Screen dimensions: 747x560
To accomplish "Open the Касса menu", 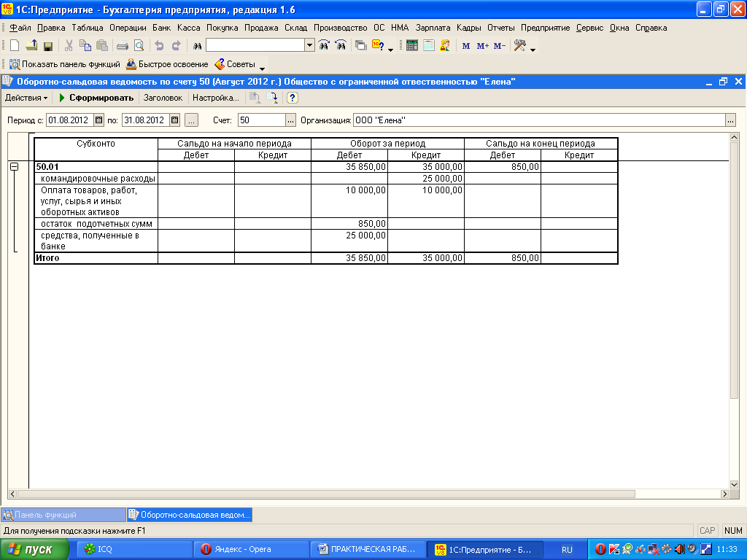I will coord(189,28).
